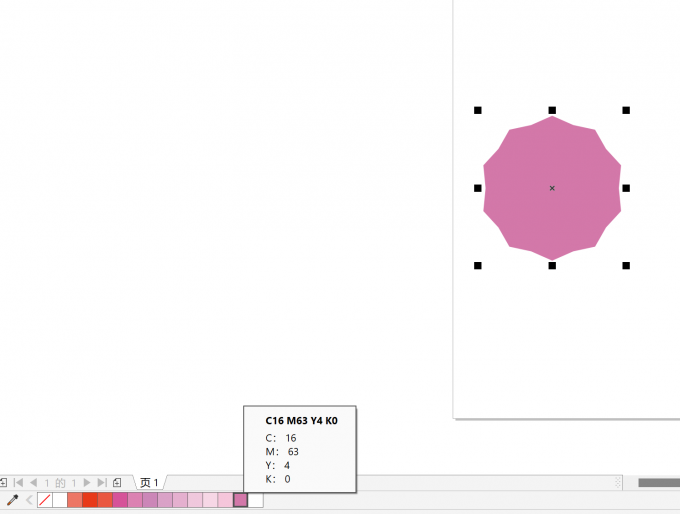Click the palette scroll-left chevron arrow
680x514 pixels.
(29, 500)
